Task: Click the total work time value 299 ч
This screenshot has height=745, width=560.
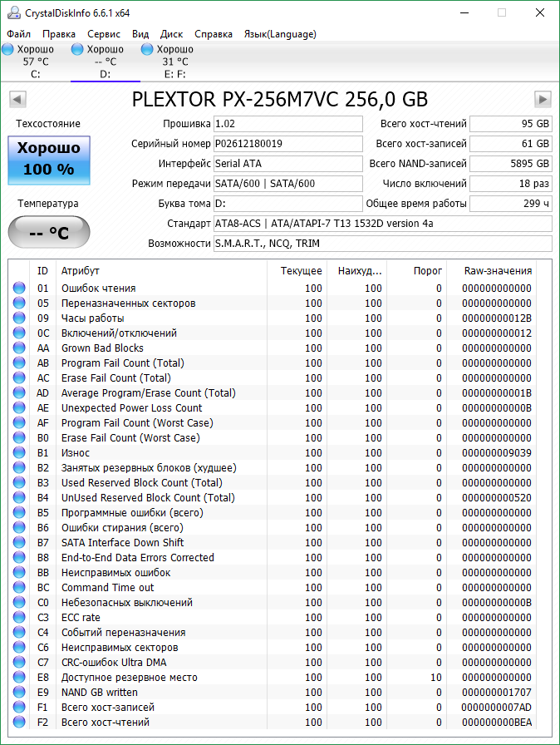Action: [511, 204]
